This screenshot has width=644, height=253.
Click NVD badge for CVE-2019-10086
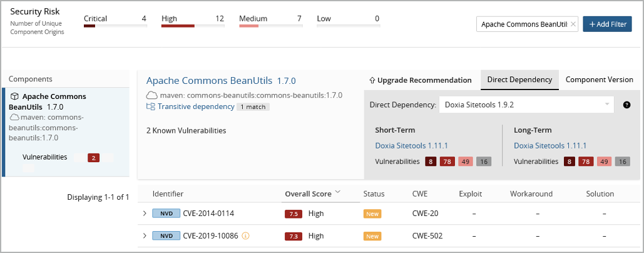tap(166, 236)
